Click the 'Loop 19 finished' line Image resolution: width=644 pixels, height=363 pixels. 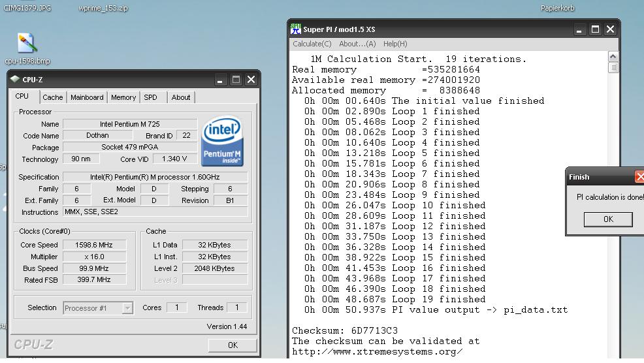(394, 300)
